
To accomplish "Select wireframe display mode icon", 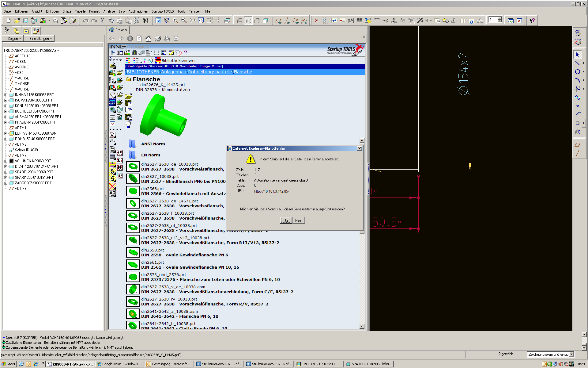I will [x=240, y=21].
